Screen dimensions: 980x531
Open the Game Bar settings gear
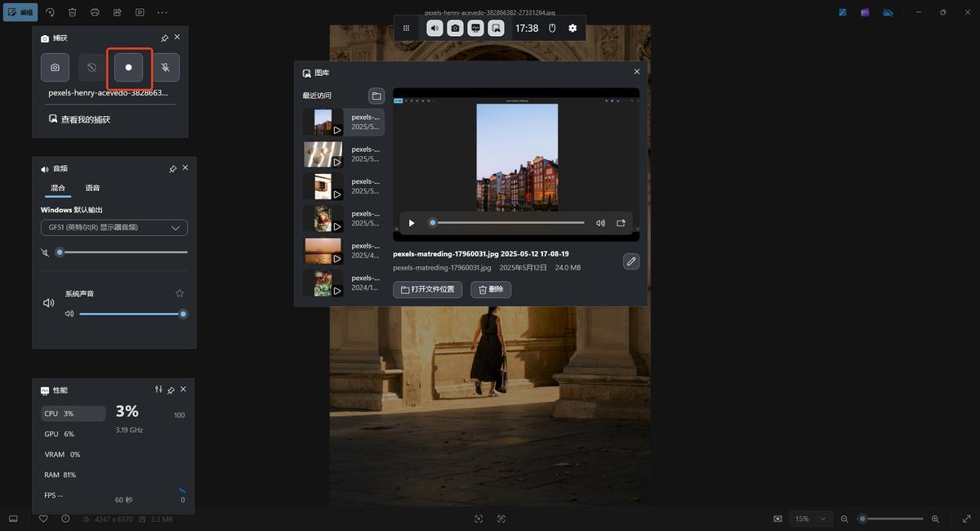tap(572, 29)
